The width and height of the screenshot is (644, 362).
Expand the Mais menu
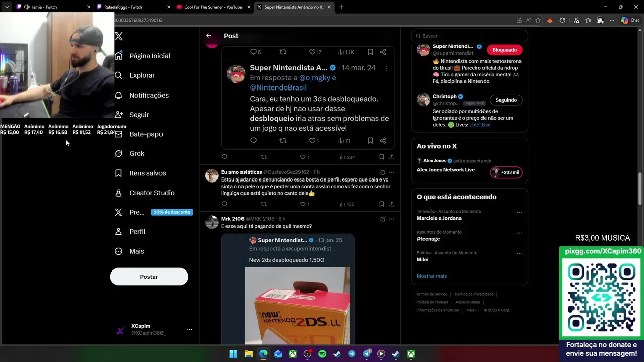click(x=129, y=251)
